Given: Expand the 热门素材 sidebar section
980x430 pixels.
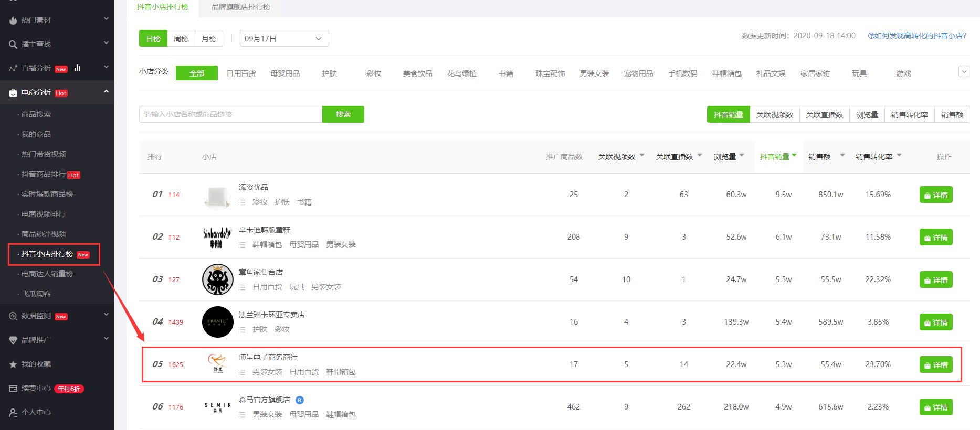Looking at the screenshot, I should (106, 19).
